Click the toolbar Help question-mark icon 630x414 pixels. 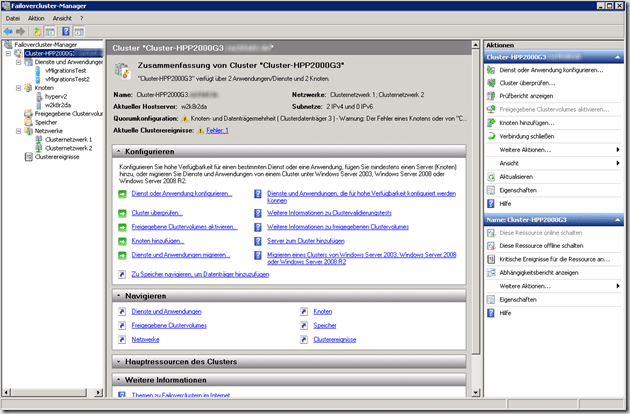(x=66, y=31)
